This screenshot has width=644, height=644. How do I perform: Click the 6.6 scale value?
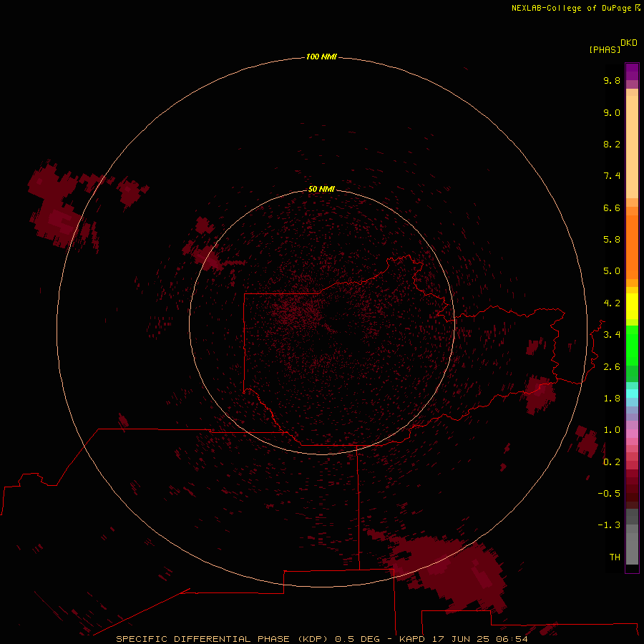(x=612, y=208)
